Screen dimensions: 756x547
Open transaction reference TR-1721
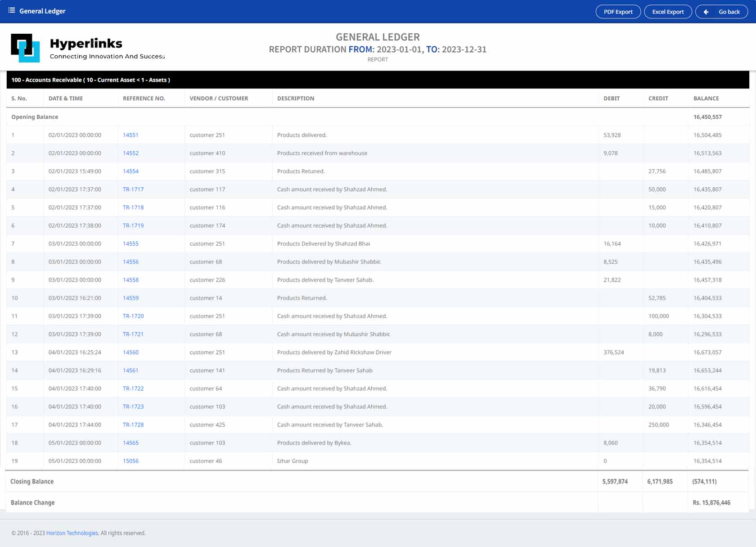coord(133,334)
